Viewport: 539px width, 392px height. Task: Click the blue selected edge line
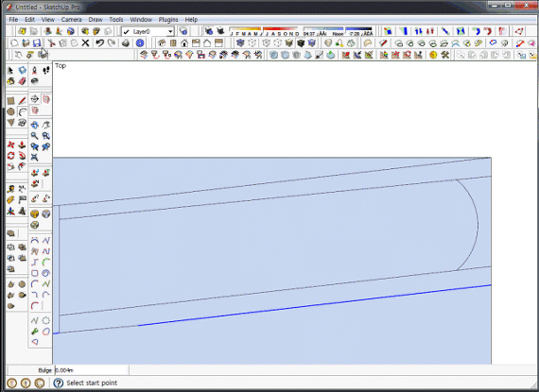point(314,305)
